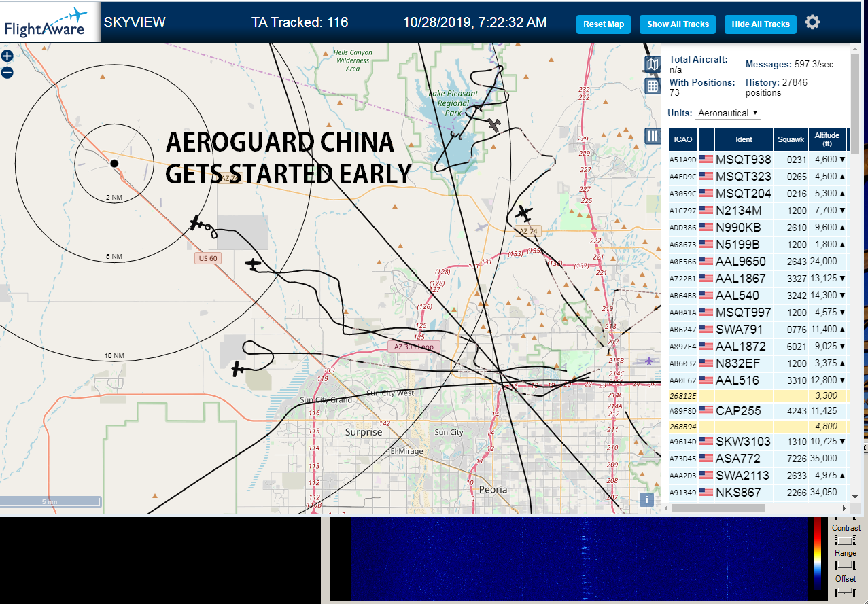The image size is (868, 604).
Task: Click the aircraft list horizontal scrollbar thumb
Action: 718,508
